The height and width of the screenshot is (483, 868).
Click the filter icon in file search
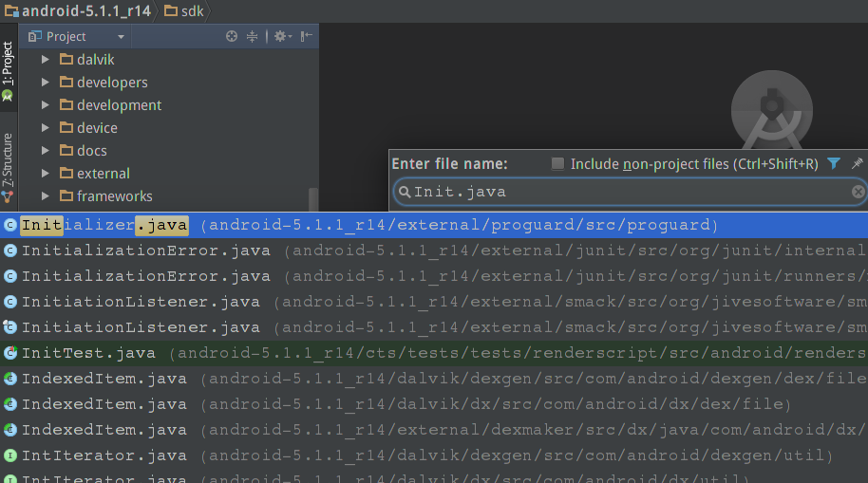point(834,164)
